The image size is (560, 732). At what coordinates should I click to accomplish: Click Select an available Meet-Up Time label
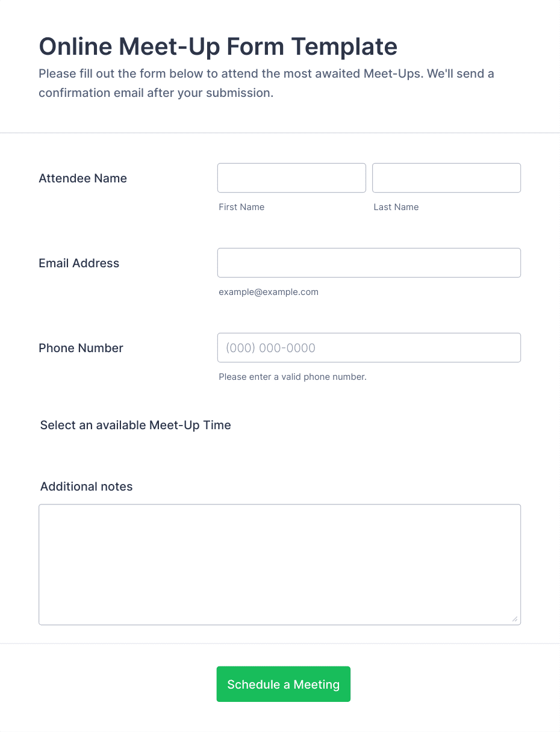pyautogui.click(x=135, y=425)
